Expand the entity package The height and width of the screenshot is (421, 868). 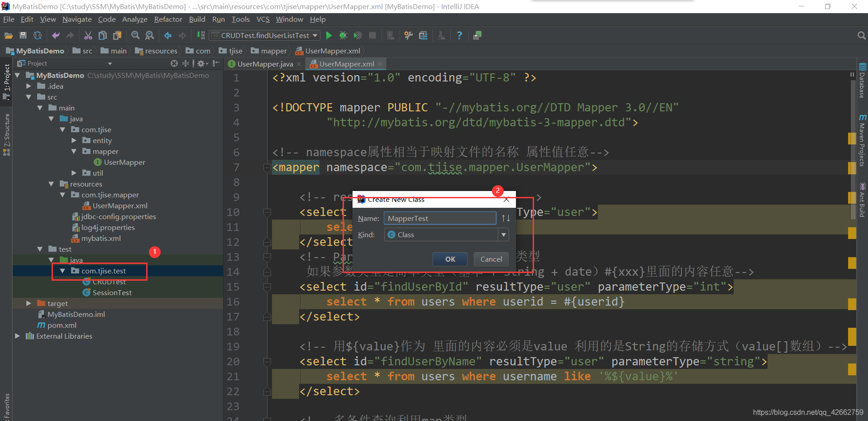click(x=74, y=140)
